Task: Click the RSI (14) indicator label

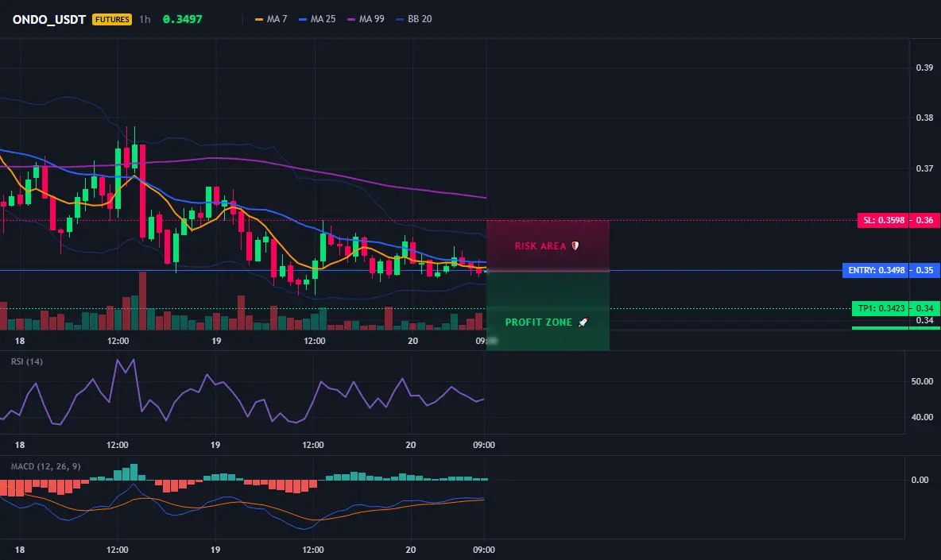Action: pos(26,361)
